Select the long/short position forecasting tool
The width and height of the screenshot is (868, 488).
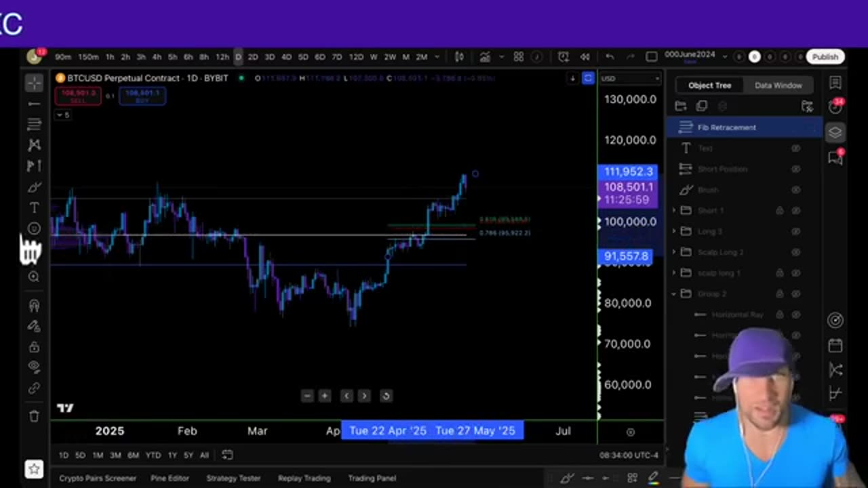point(34,166)
